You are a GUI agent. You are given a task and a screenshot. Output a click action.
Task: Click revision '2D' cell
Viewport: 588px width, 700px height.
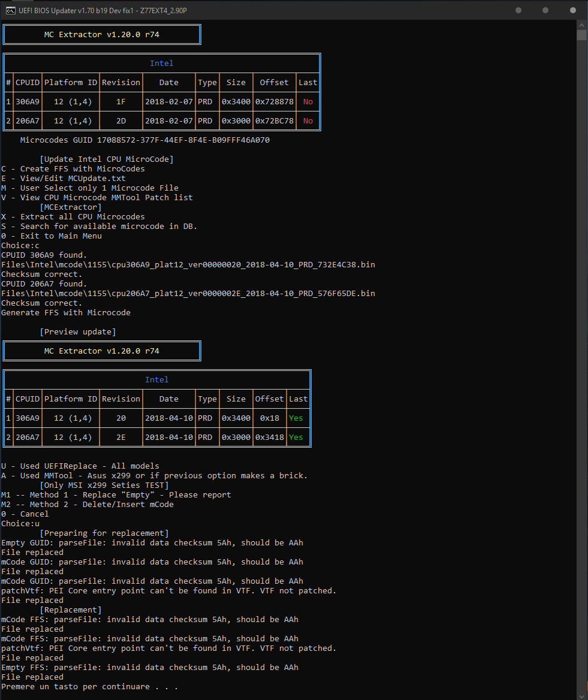pos(121,121)
